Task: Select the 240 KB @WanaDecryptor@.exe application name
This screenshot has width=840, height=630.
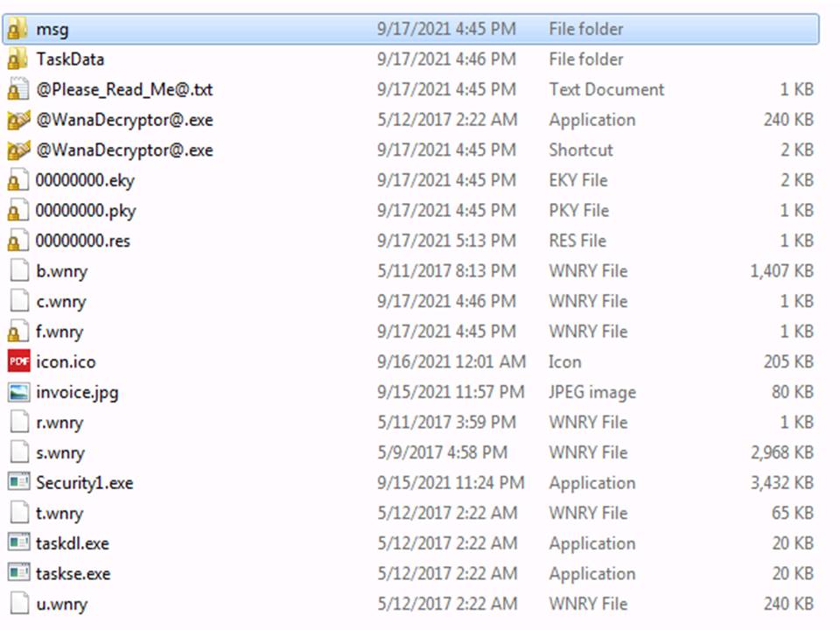Action: click(x=124, y=120)
